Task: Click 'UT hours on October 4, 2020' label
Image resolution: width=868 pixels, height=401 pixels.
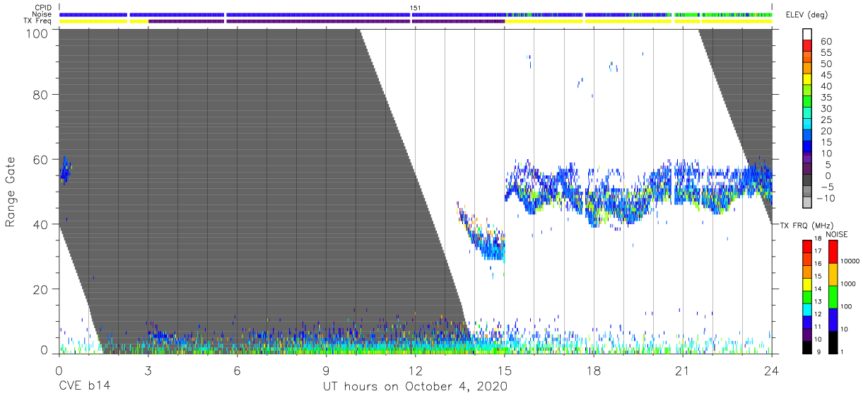Action: (x=415, y=387)
